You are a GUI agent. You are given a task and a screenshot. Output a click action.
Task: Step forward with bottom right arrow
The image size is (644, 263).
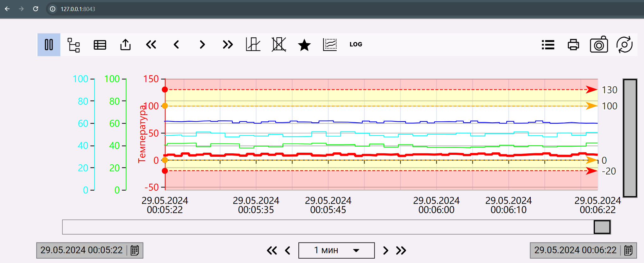pos(385,250)
